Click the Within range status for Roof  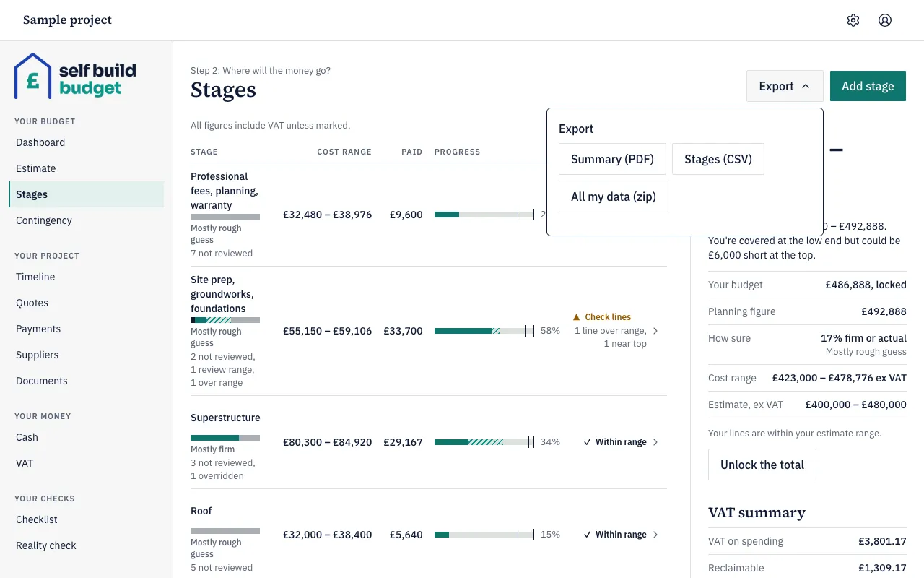coord(615,535)
